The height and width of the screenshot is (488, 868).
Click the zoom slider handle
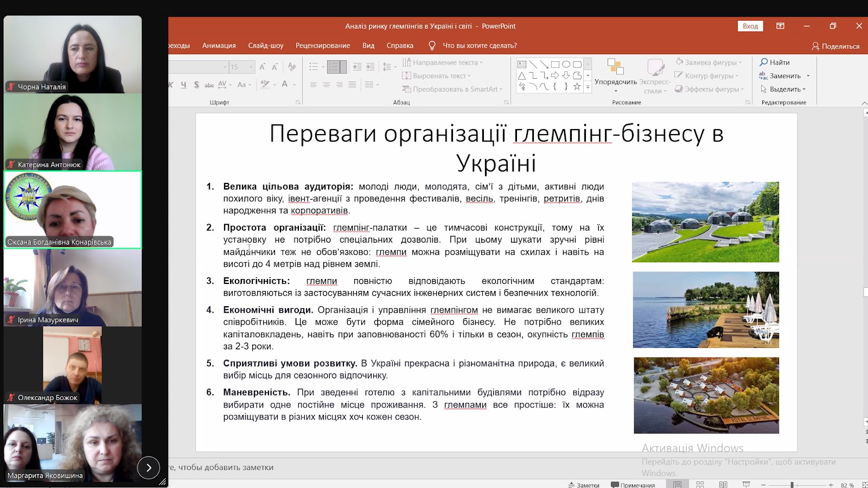point(792,485)
